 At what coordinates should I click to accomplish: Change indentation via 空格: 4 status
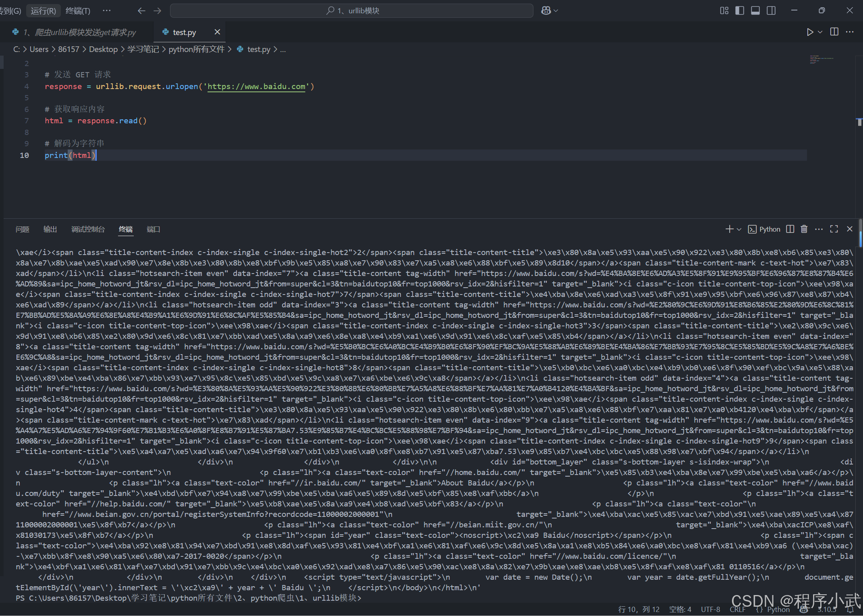pyautogui.click(x=680, y=610)
